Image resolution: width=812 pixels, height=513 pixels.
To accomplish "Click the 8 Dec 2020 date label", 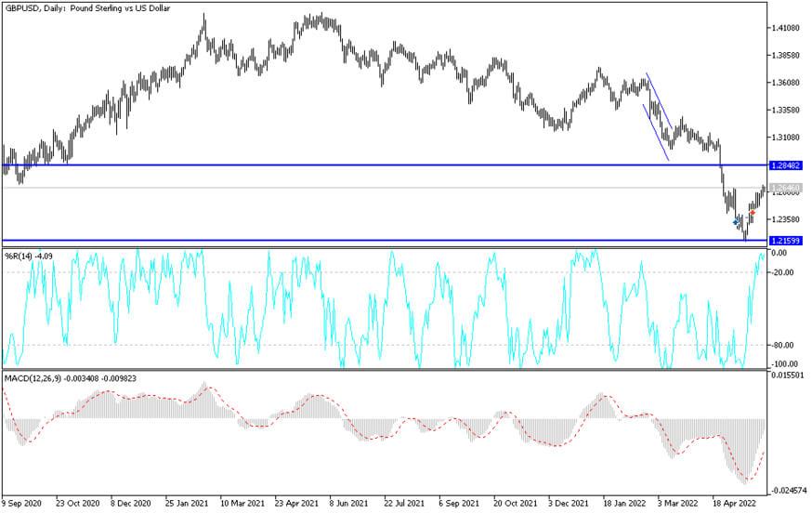I will pyautogui.click(x=131, y=503).
